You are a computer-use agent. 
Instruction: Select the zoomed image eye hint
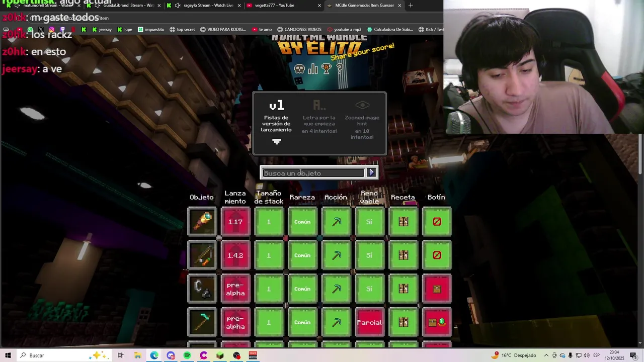[x=362, y=121]
